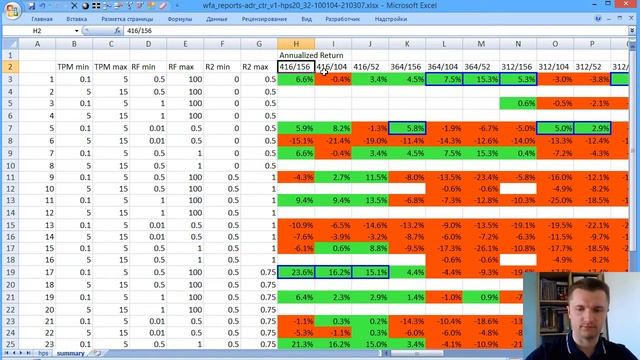This screenshot has width=640, height=360.
Task: Select the 312/104 header cell
Action: 555,67
